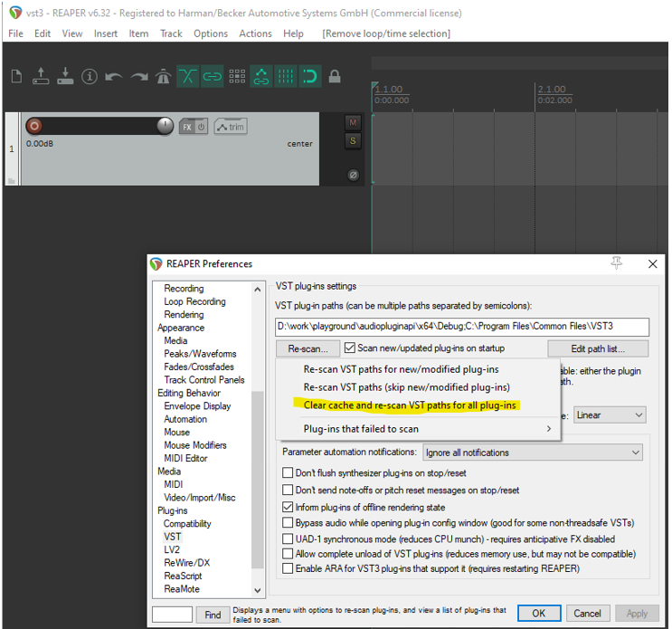The image size is (672, 629).
Task: Open the Actions menu
Action: pyautogui.click(x=255, y=33)
